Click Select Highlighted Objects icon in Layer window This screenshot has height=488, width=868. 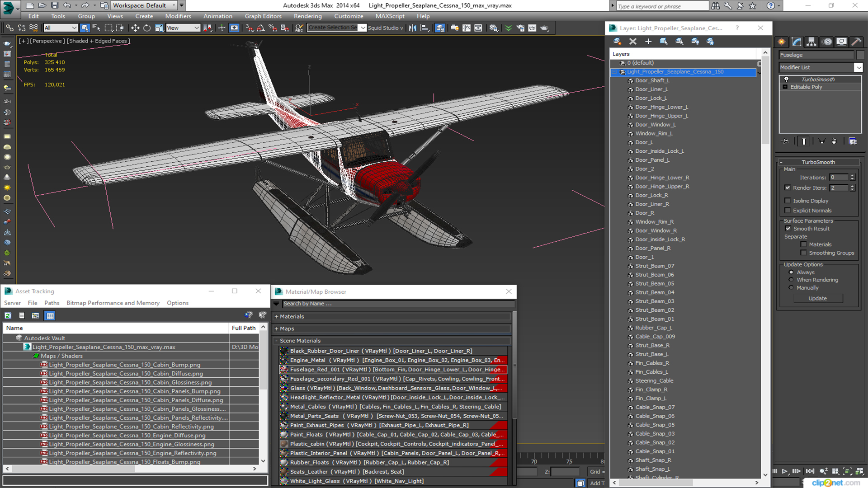664,41
